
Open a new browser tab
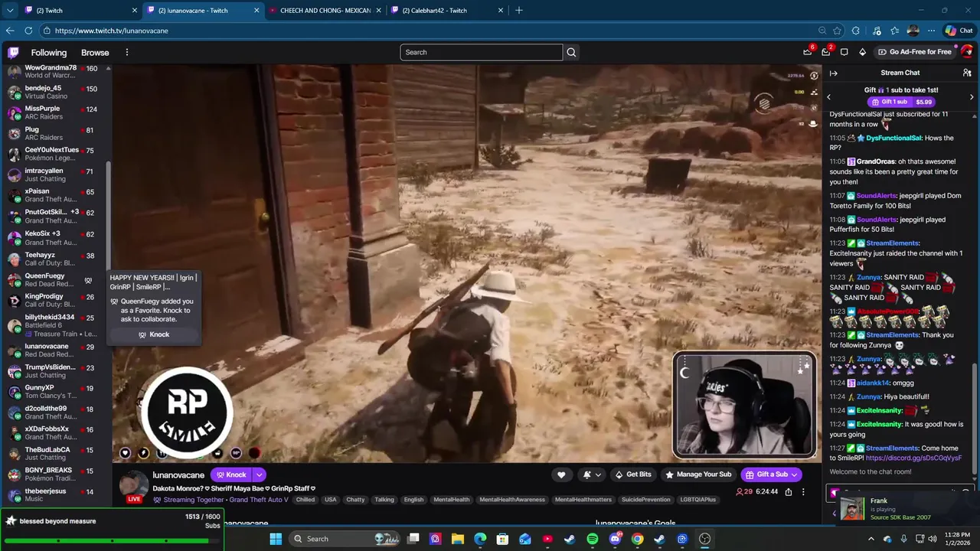coord(519,10)
